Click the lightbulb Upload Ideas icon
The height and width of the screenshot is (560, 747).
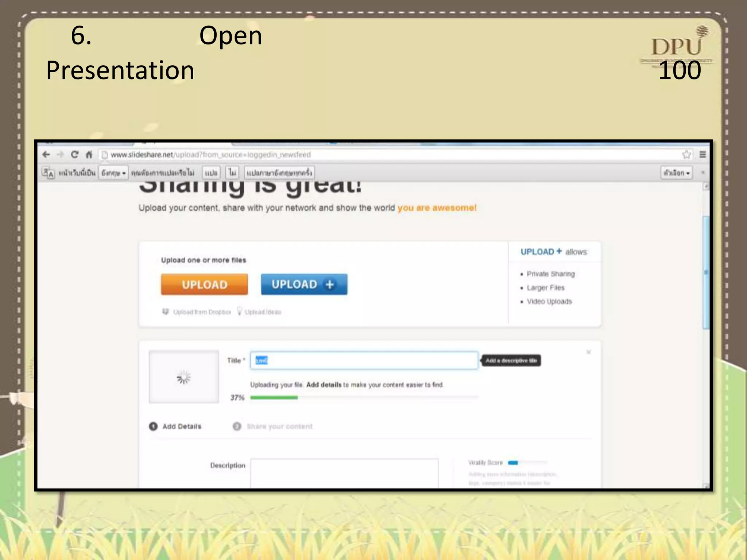[x=239, y=311]
